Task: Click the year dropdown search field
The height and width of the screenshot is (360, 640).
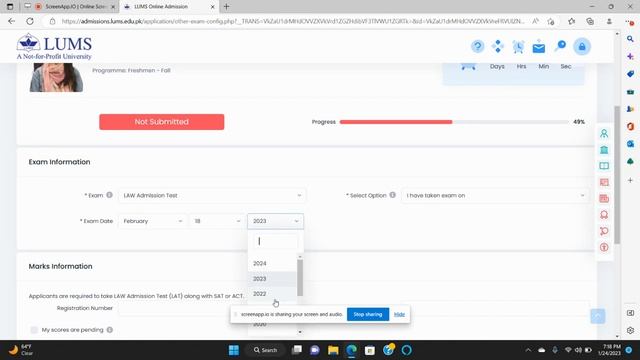Action: click(x=276, y=241)
